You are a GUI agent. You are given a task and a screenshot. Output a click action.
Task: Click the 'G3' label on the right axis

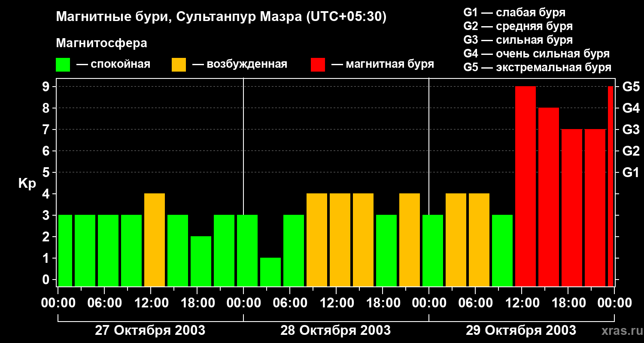point(631,130)
